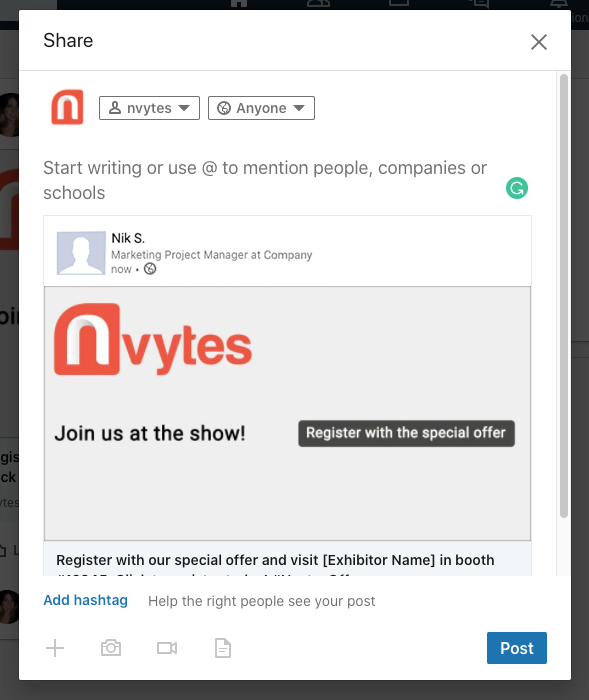The height and width of the screenshot is (700, 589).
Task: Attach a video using the video camera icon
Action: point(167,648)
